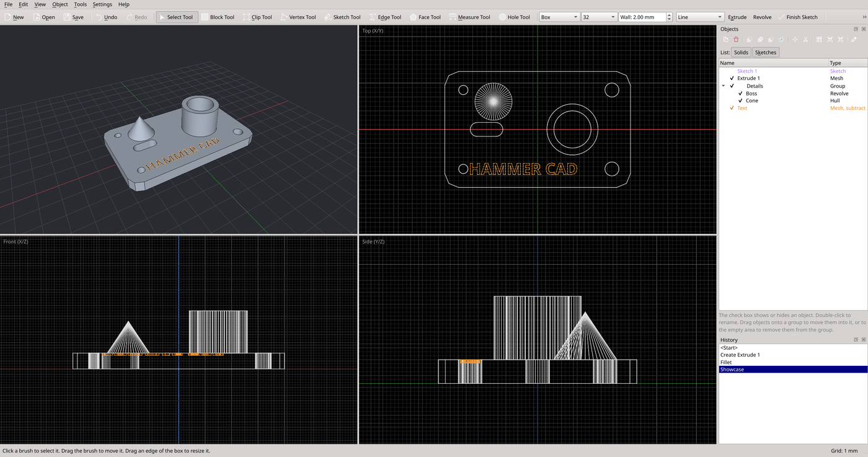Screen dimensions: 868x457
Task: Toggle visibility of the Details group
Action: click(732, 86)
